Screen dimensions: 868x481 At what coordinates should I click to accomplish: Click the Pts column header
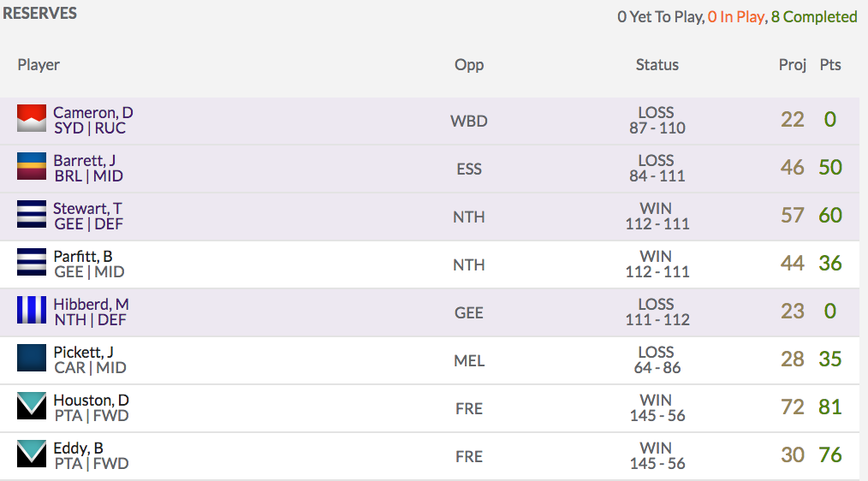(x=830, y=65)
